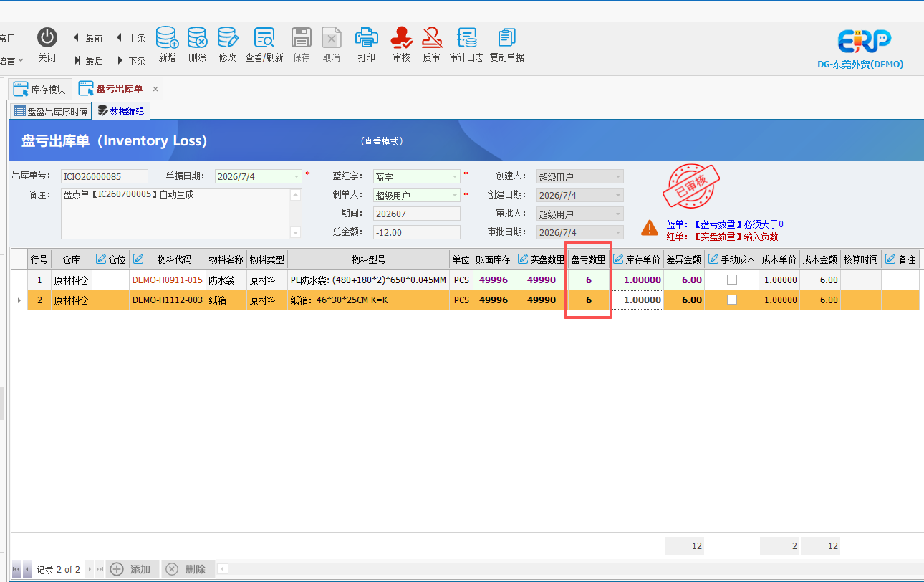The height and width of the screenshot is (582, 924).
Task: Click the 查看/刷新 refresh icon
Action: click(264, 37)
